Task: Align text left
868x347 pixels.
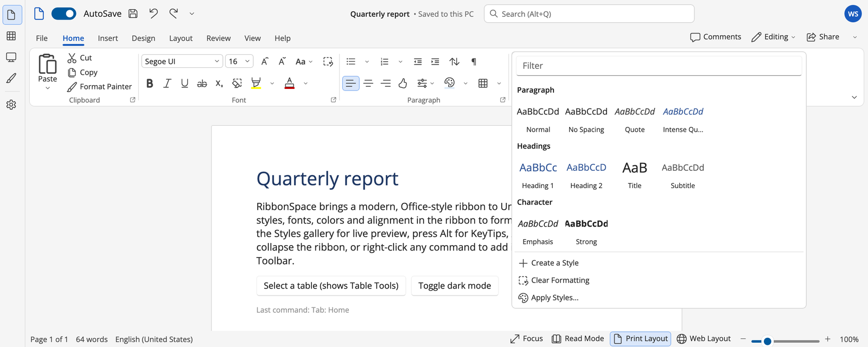Action: tap(351, 83)
